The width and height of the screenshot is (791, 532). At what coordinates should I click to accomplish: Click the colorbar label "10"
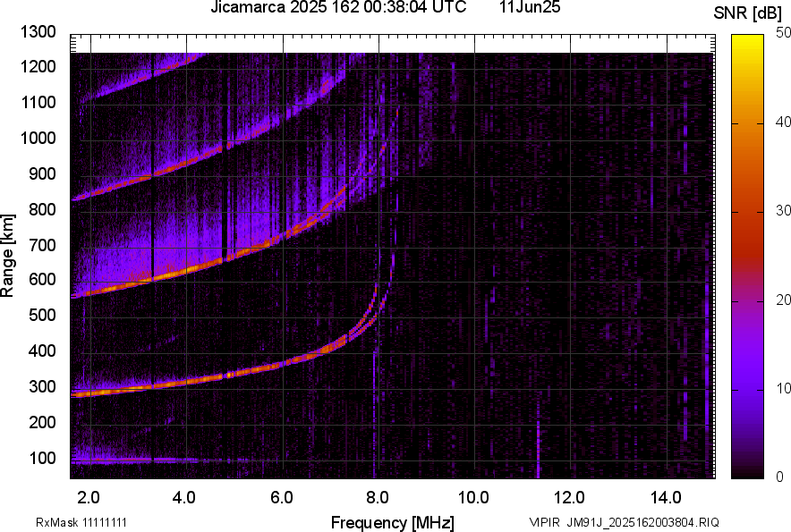click(783, 389)
